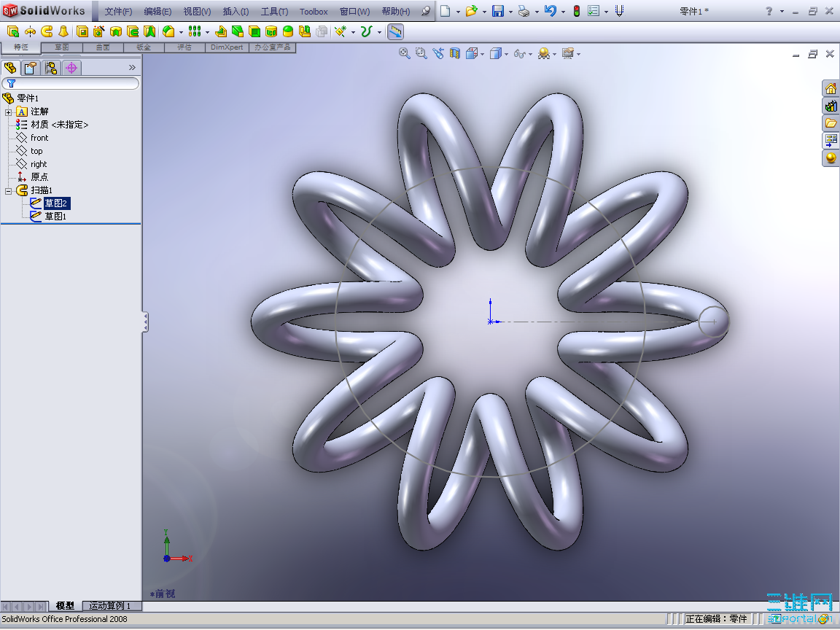Open the Curves tool
This screenshot has width=840, height=630.
366,31
